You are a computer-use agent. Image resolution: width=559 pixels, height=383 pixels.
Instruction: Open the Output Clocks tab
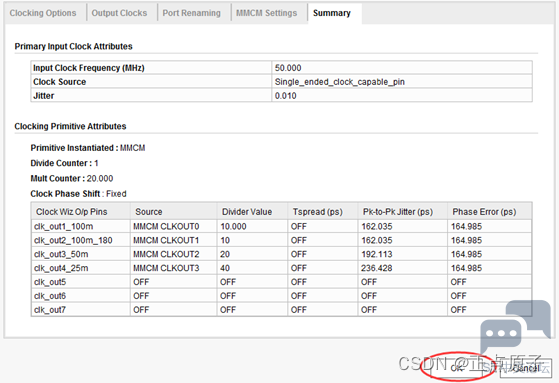119,13
